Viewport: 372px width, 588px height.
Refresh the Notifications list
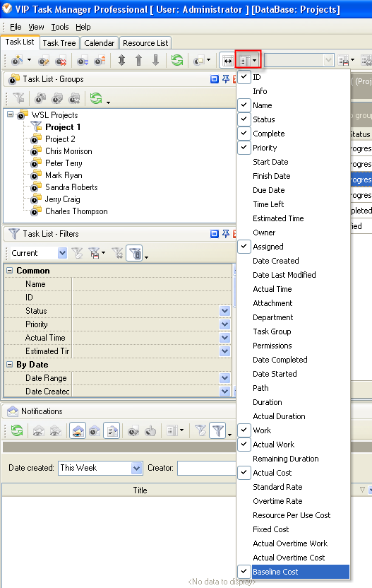click(x=17, y=430)
